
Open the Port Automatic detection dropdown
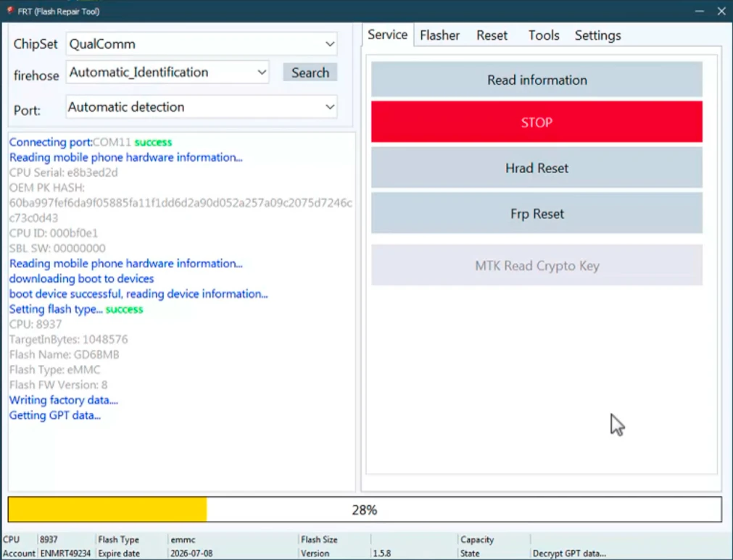[202, 107]
